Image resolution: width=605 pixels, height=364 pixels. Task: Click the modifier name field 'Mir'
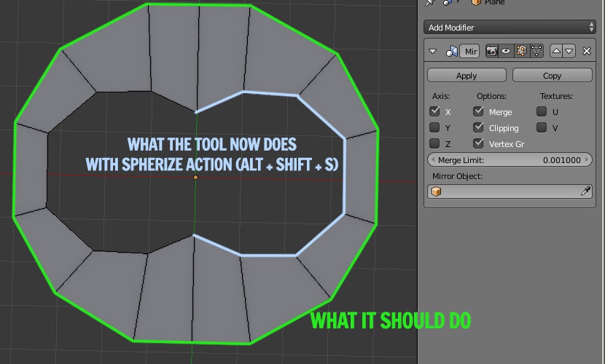(x=470, y=51)
